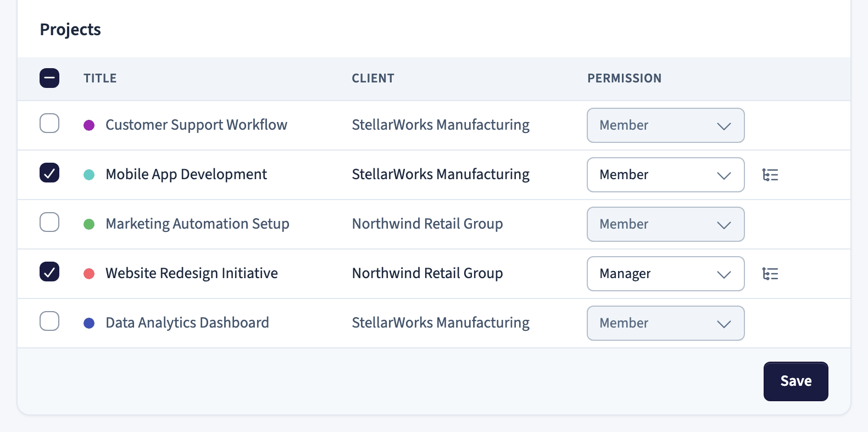Click StellarWorks Manufacturing in Customer Support Workflow row

pos(441,125)
